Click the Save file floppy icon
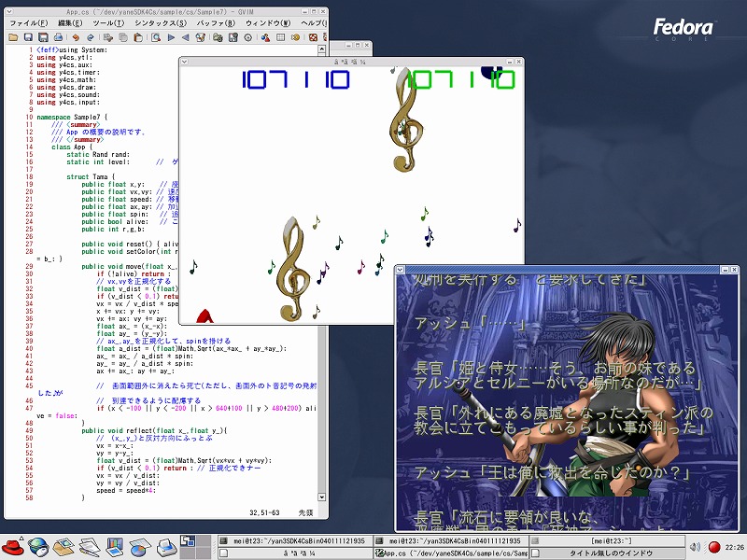 [28, 37]
